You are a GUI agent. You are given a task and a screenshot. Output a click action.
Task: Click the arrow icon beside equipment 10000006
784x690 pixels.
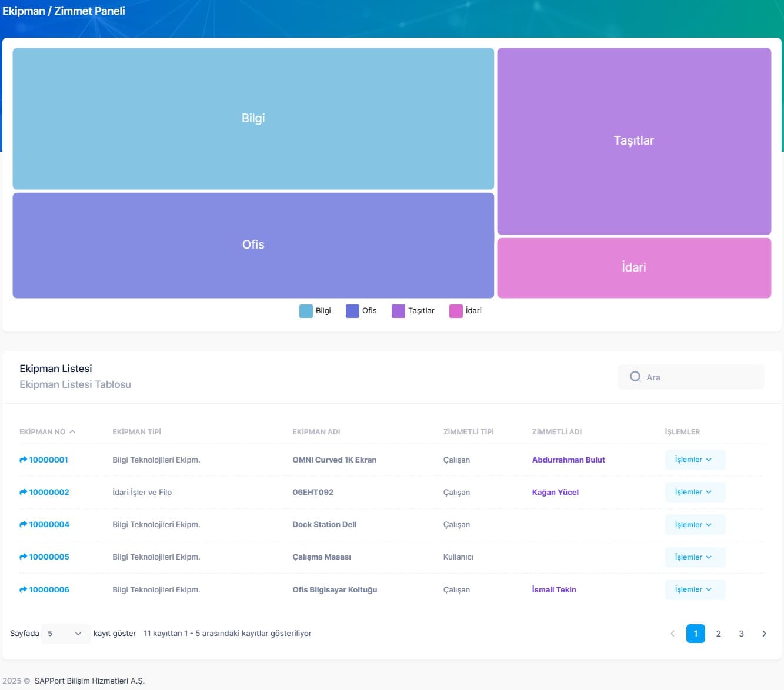[x=24, y=589]
